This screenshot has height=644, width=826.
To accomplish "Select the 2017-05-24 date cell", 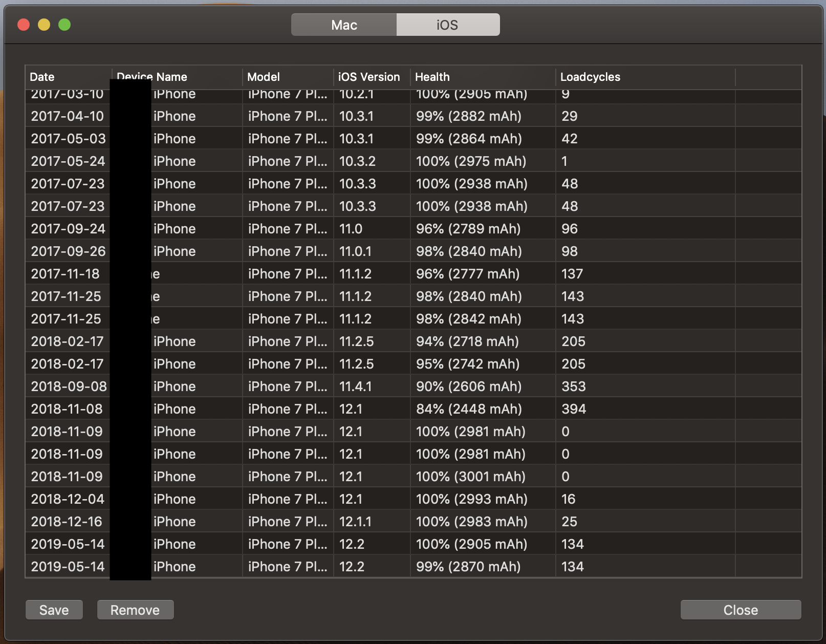I will tap(68, 161).
